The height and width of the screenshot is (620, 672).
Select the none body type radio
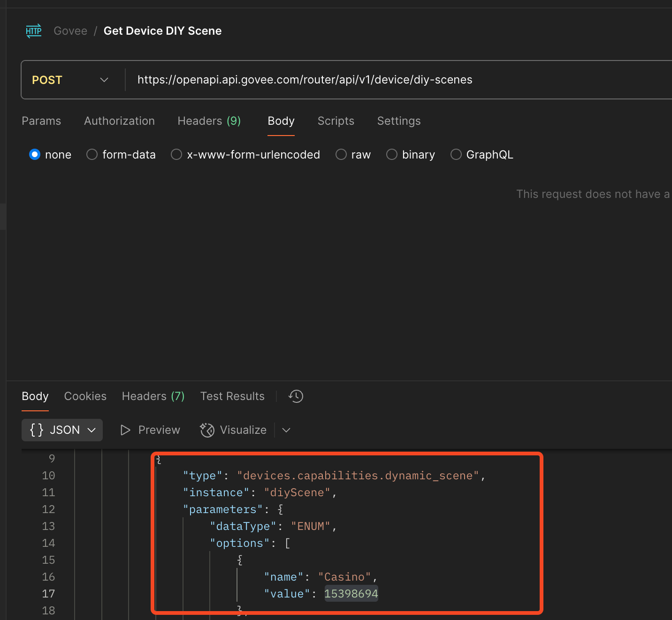(35, 154)
